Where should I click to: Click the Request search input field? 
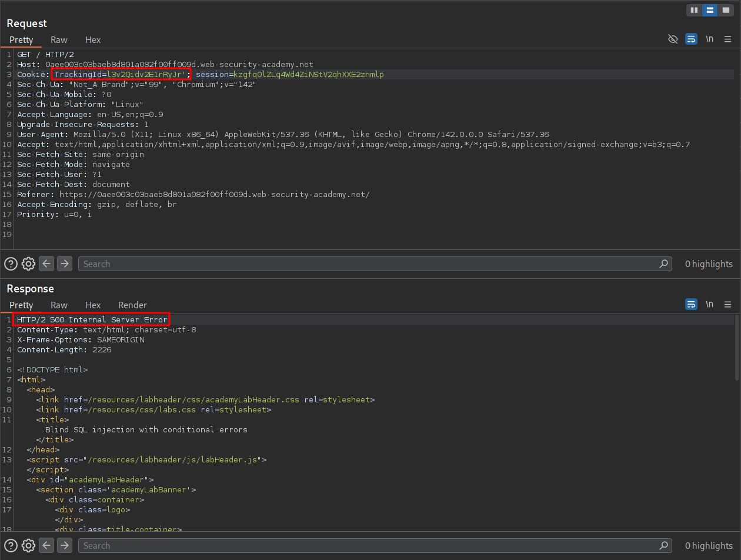[370, 264]
